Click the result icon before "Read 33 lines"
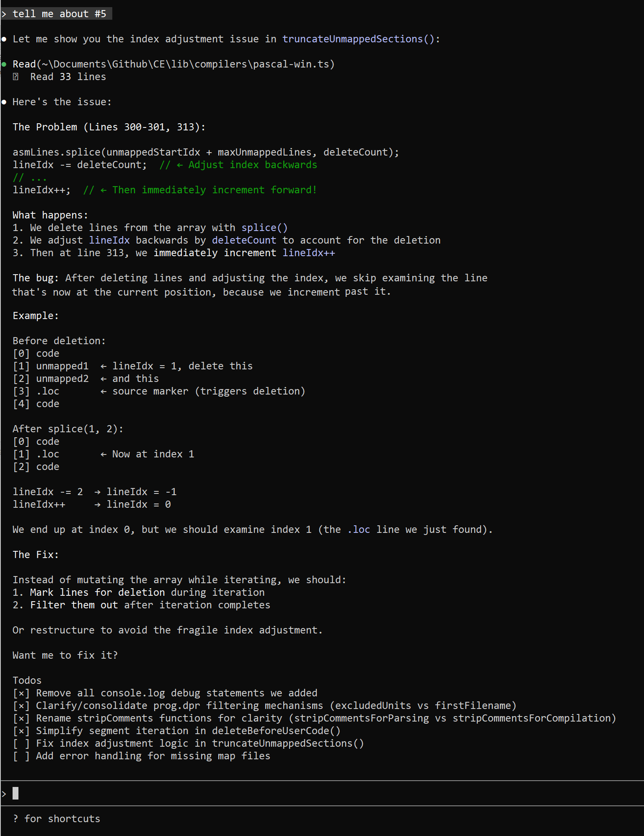 (x=16, y=77)
